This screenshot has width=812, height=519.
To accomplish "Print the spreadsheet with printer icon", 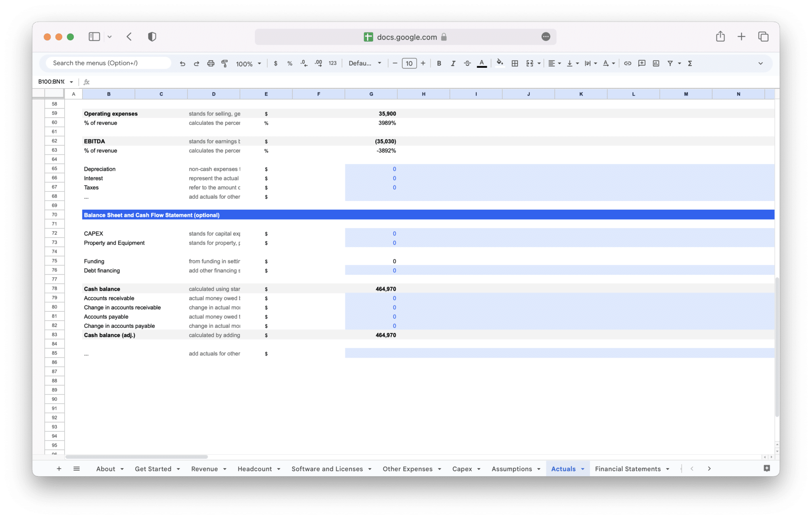I will click(x=211, y=63).
